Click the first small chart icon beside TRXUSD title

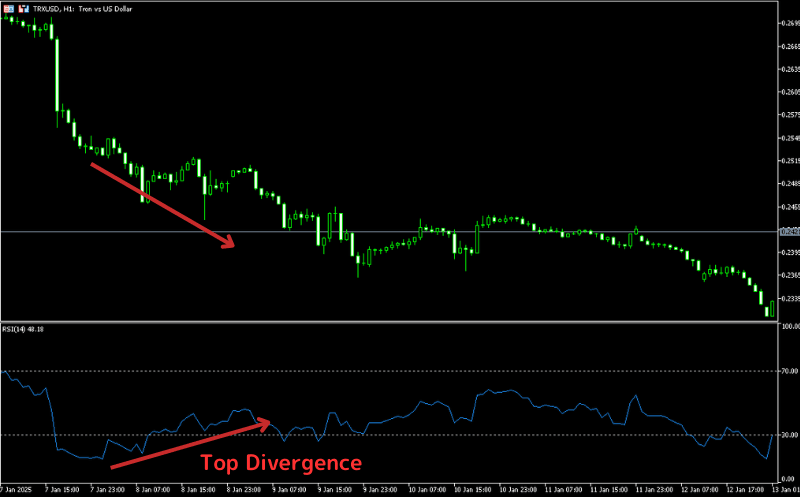9,9
